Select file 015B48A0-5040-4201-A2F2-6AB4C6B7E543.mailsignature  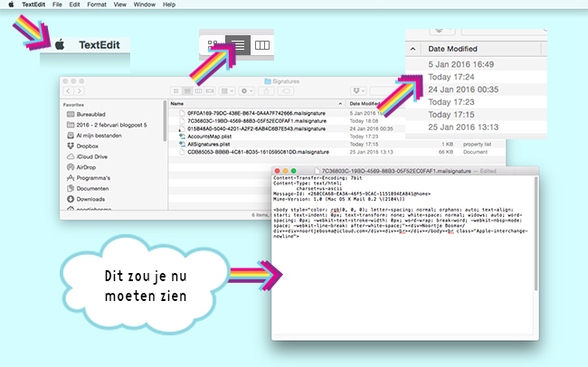pyautogui.click(x=256, y=128)
